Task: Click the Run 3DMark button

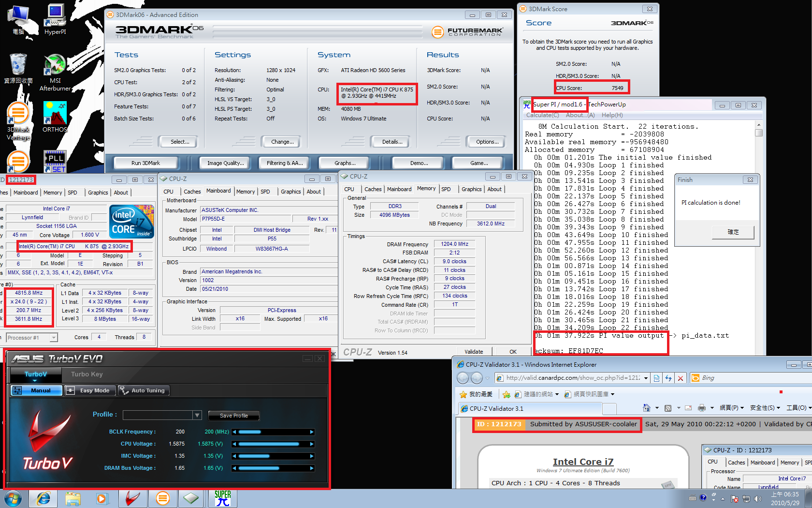Action: (145, 163)
